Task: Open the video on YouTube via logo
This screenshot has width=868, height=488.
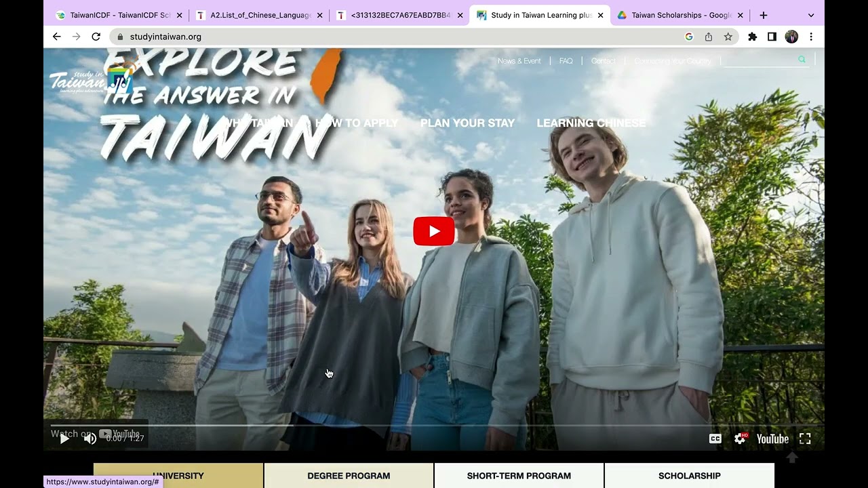Action: tap(772, 439)
